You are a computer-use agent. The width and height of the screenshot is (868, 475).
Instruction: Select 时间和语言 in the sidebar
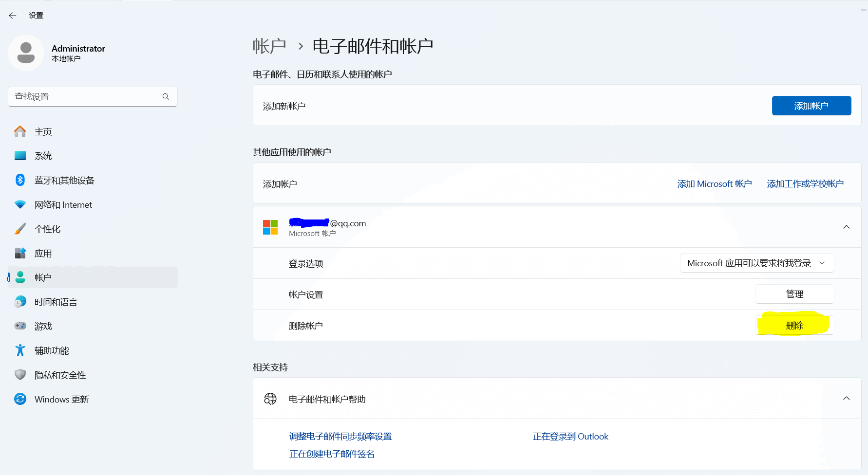click(x=56, y=302)
